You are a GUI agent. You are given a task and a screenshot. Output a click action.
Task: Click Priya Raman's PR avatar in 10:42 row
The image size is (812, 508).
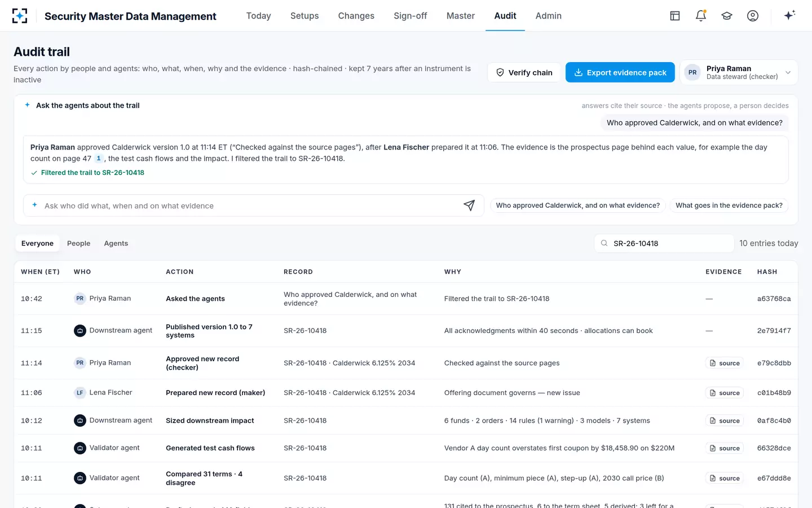pyautogui.click(x=80, y=299)
